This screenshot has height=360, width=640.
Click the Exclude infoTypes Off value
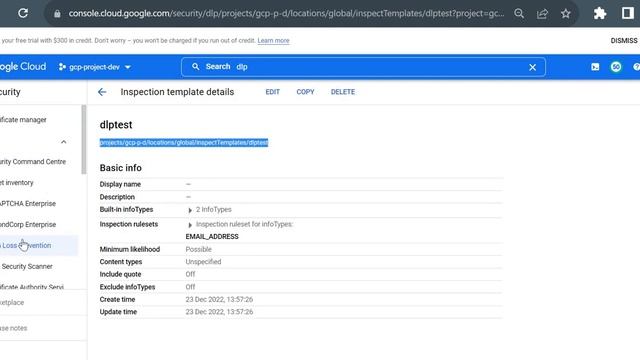(x=190, y=287)
